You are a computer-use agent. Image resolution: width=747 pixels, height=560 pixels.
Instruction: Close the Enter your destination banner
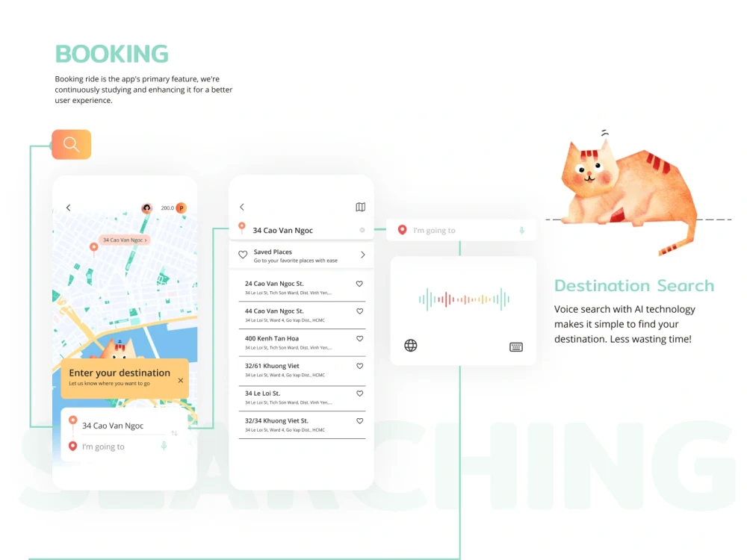(181, 380)
